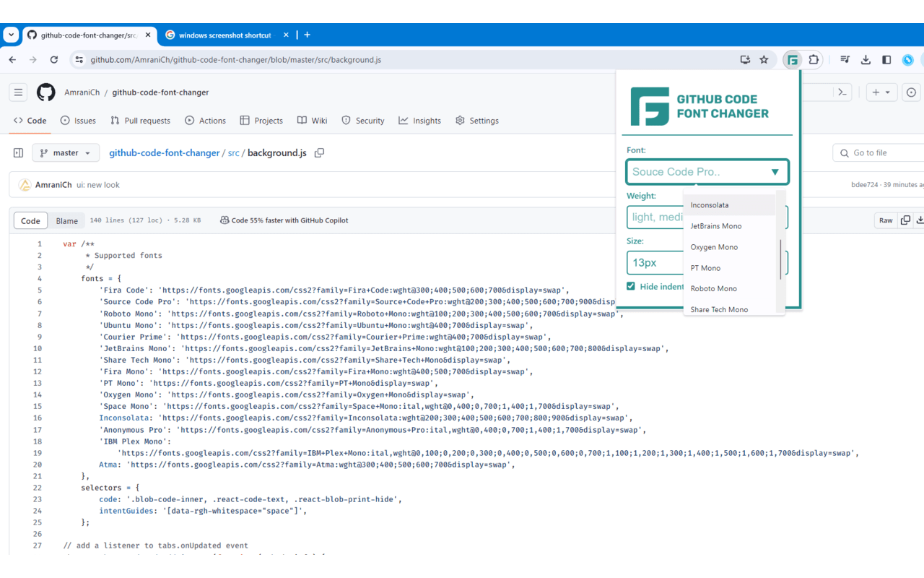Switch to the Blame tab
This screenshot has height=578, width=924.
pos(66,220)
